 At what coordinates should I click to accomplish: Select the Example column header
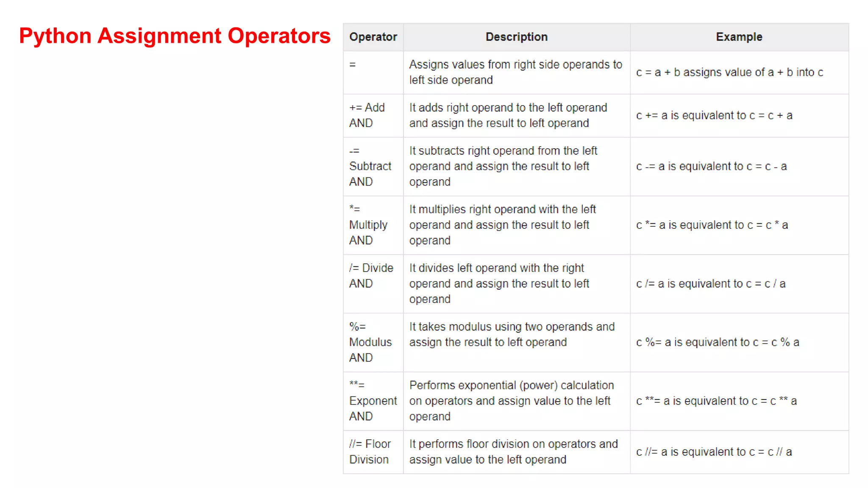click(739, 37)
